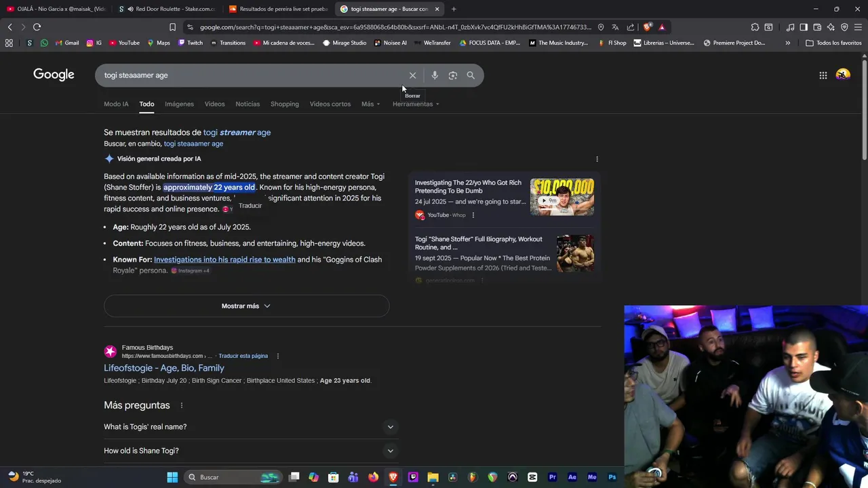Open Brave Wallet icon
Screen dimensions: 868x488
pyautogui.click(x=817, y=27)
